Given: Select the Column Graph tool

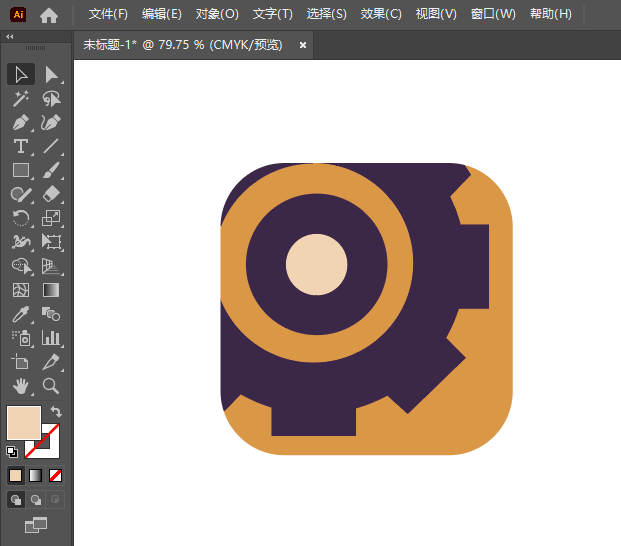Looking at the screenshot, I should (51, 338).
